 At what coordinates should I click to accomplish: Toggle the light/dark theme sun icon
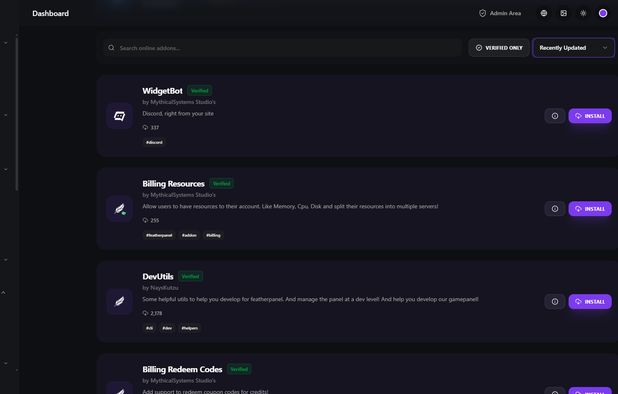click(583, 13)
